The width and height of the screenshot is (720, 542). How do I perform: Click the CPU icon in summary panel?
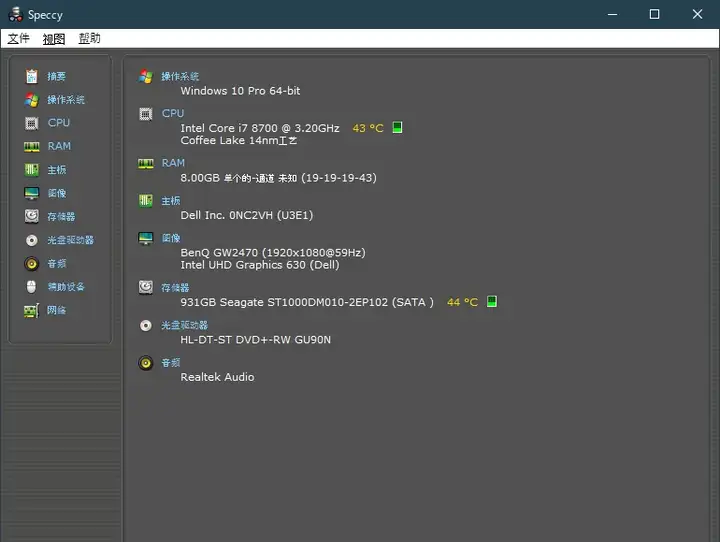click(x=146, y=113)
